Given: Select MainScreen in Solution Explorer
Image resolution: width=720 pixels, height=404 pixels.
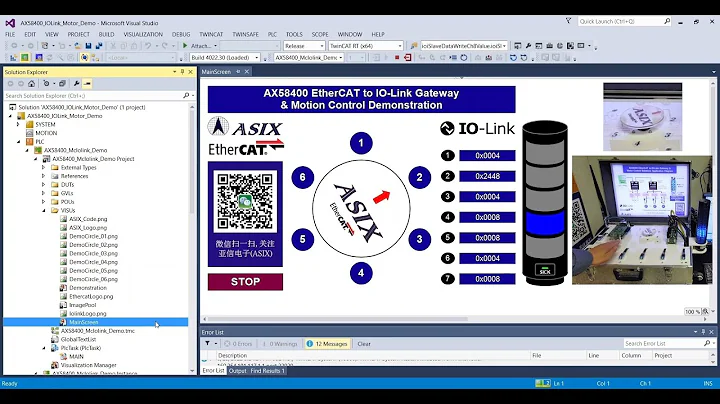Looking at the screenshot, I should click(84, 322).
